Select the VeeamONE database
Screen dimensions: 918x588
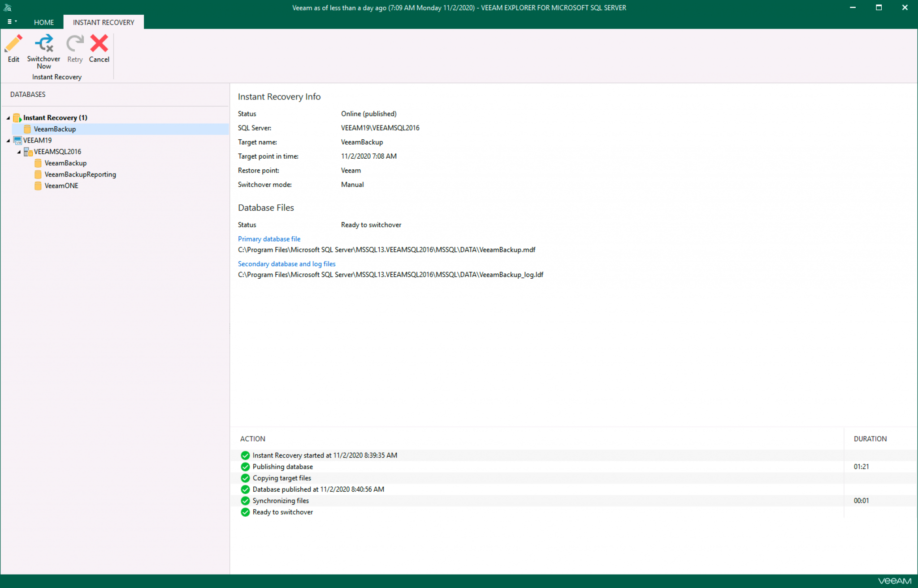(61, 186)
